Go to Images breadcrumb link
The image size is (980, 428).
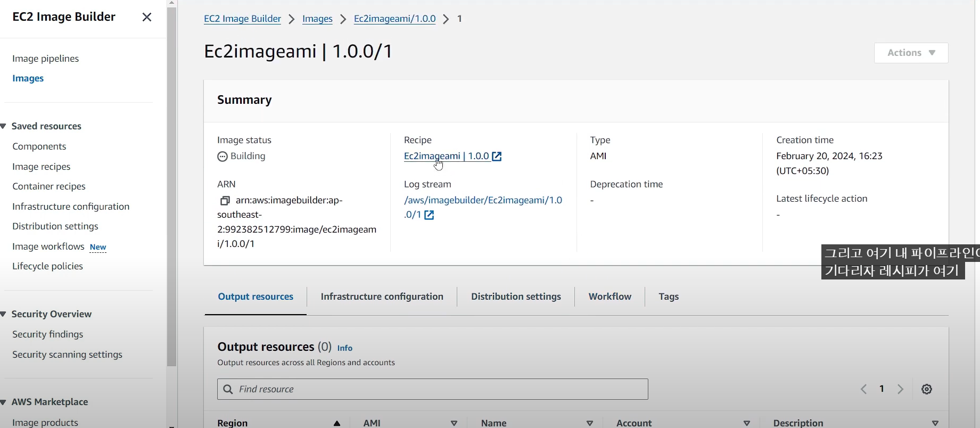(317, 19)
